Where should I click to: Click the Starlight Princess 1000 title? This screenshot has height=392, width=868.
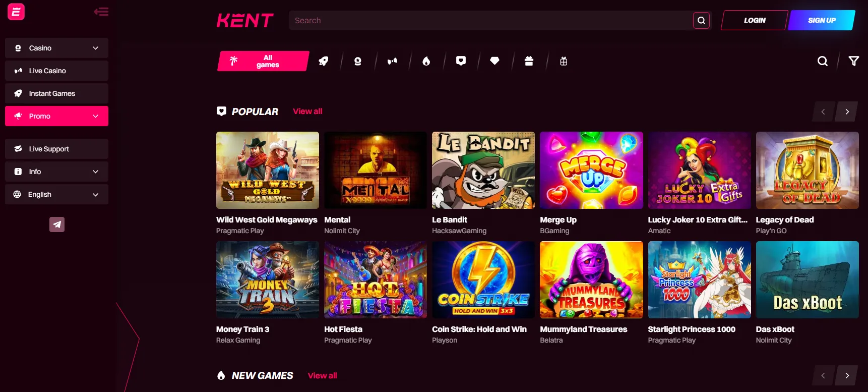[692, 329]
